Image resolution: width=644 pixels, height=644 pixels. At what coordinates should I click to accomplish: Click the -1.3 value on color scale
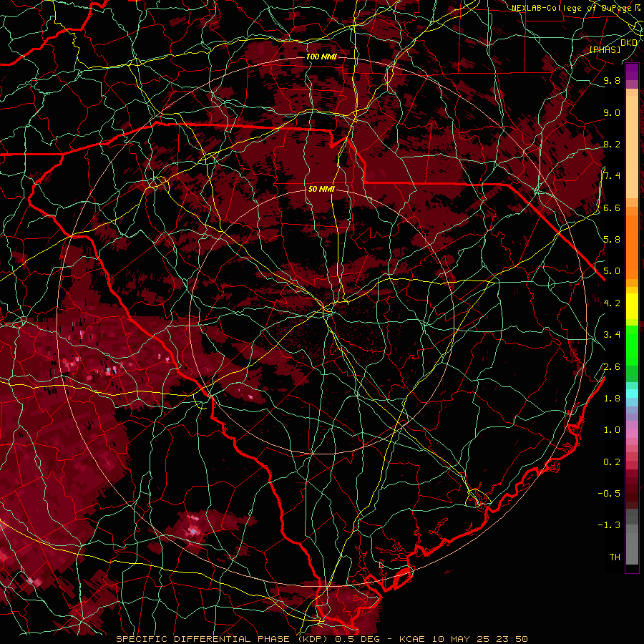pyautogui.click(x=609, y=525)
